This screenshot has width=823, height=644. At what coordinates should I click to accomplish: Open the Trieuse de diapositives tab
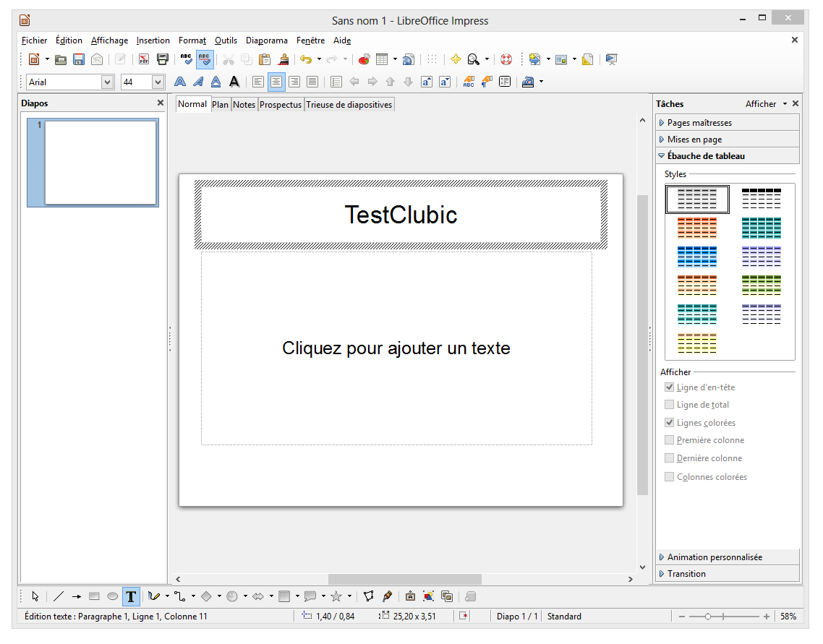pyautogui.click(x=349, y=104)
